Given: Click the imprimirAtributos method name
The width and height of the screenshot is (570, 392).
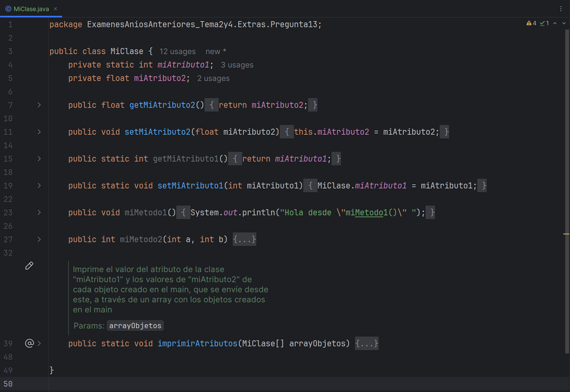Looking at the screenshot, I should coord(198,344).
